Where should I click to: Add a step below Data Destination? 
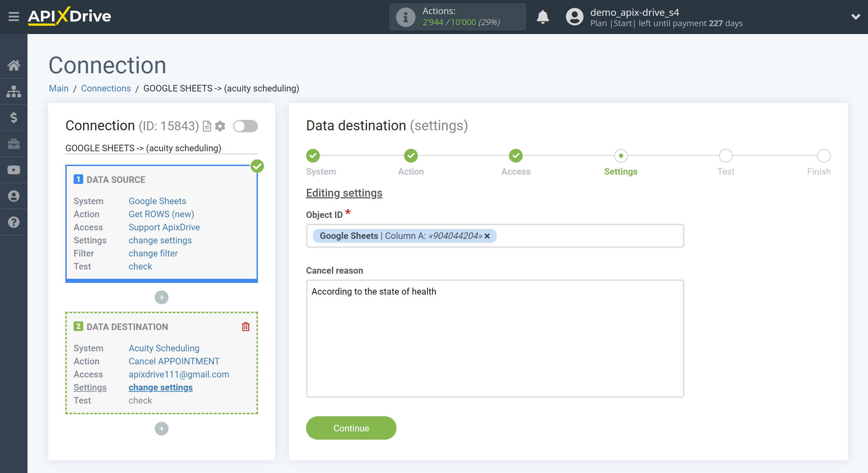[162, 429]
